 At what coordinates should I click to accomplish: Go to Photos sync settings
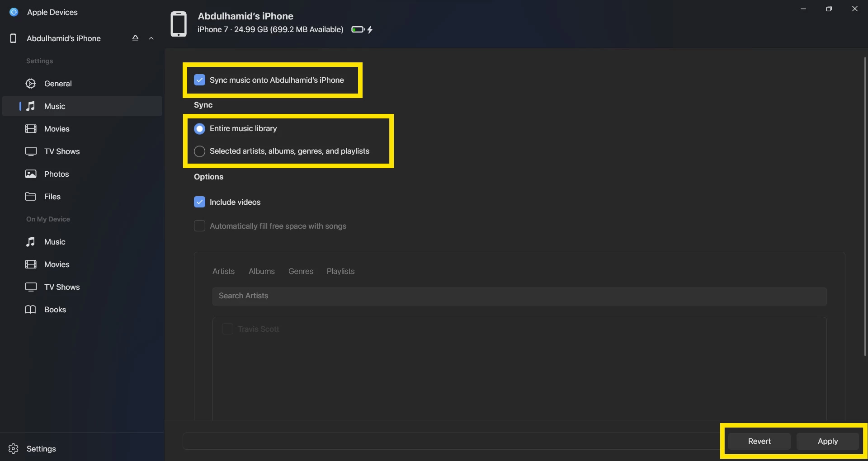point(82,174)
